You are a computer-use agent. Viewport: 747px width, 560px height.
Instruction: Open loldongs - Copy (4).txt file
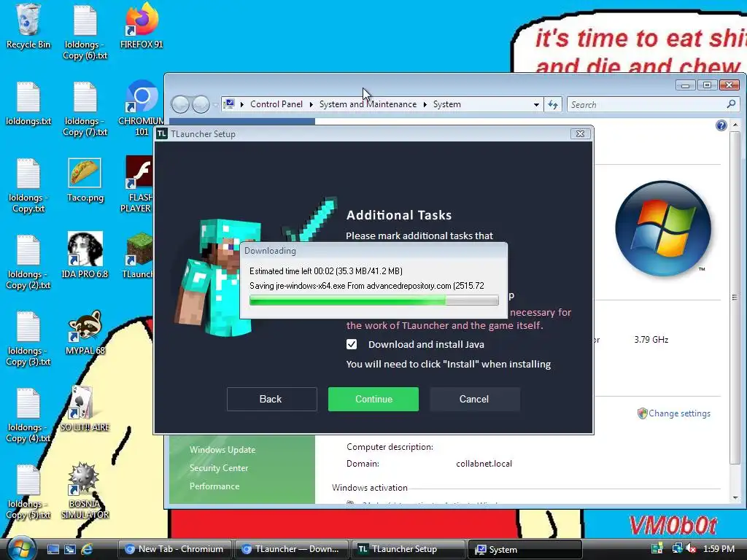point(28,415)
